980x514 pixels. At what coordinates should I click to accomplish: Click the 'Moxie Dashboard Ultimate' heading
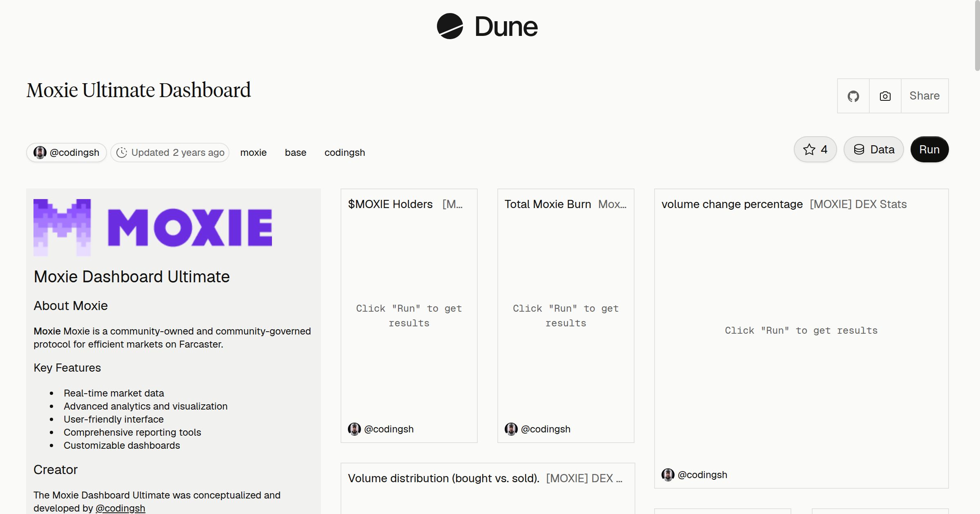132,277
